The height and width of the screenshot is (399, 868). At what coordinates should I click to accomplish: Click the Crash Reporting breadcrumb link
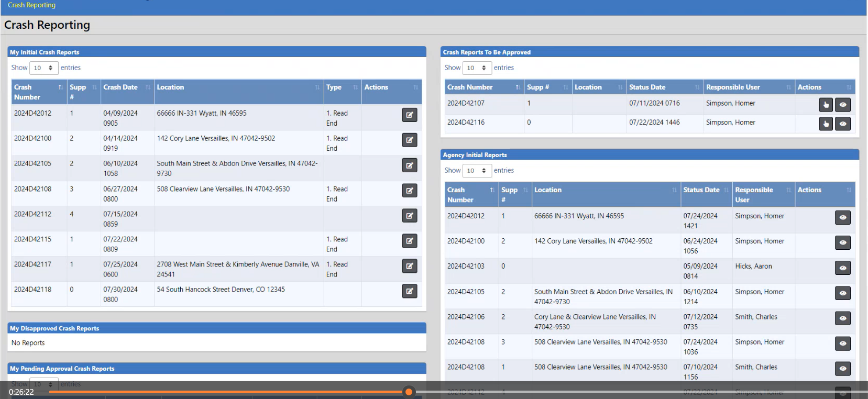(31, 5)
